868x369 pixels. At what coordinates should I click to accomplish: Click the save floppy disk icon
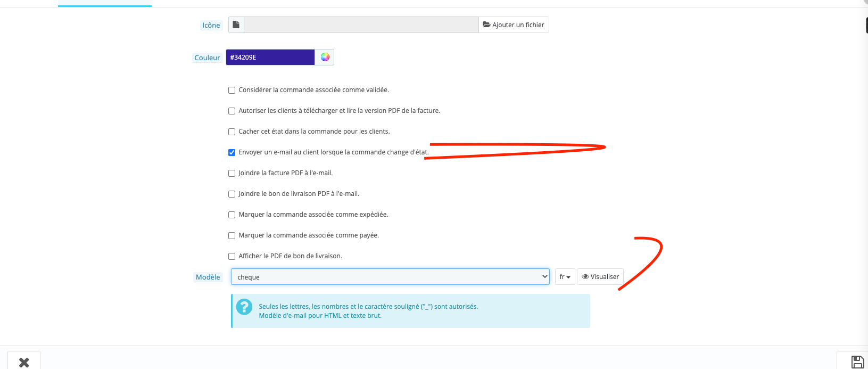tap(857, 362)
